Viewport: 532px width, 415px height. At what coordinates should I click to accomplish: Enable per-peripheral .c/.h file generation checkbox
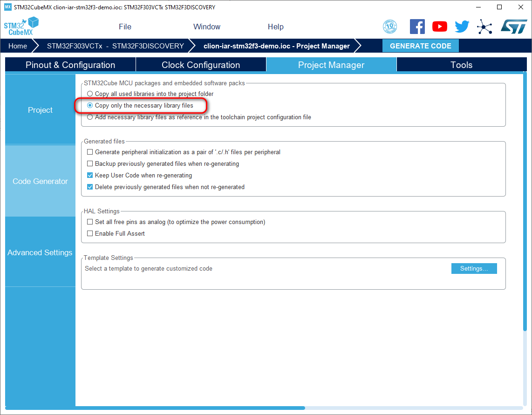(x=90, y=152)
